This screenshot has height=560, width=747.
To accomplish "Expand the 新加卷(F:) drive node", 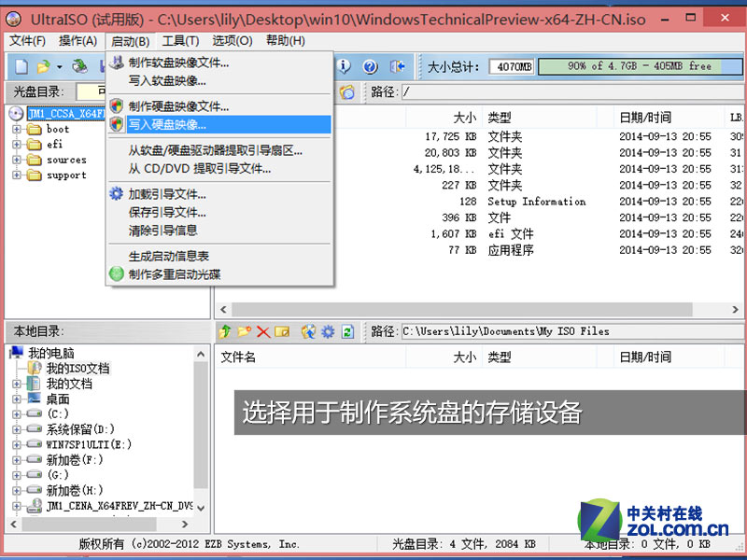I will click(x=17, y=460).
